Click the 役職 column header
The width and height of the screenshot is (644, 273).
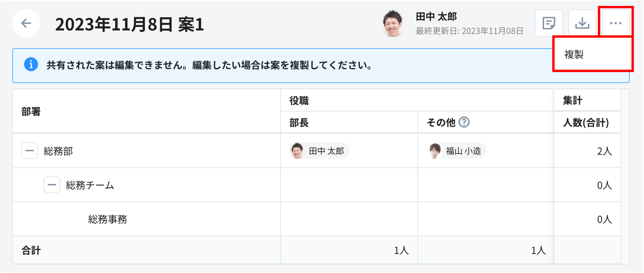click(299, 101)
